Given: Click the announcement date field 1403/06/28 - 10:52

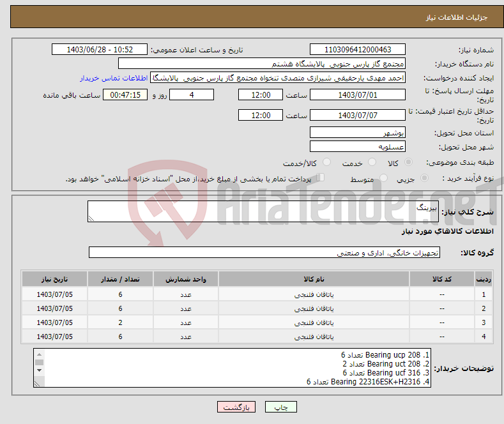Looking at the screenshot, I should pos(99,49).
